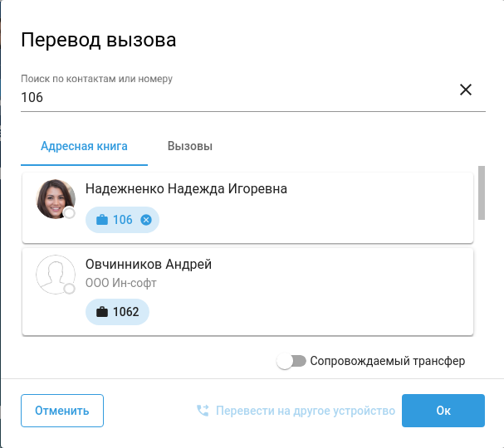The height and width of the screenshot is (448, 504).
Task: Click the phone transfer icon
Action: pyautogui.click(x=202, y=410)
